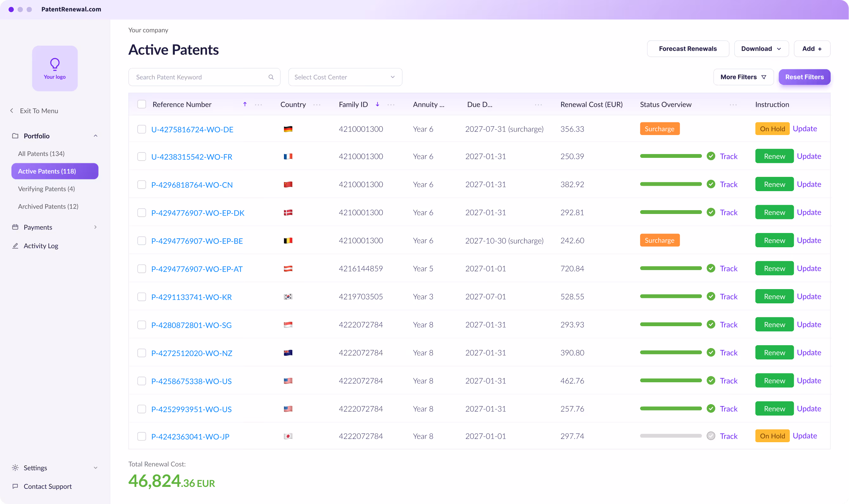Click the Forecast Renewals button

coord(688,49)
